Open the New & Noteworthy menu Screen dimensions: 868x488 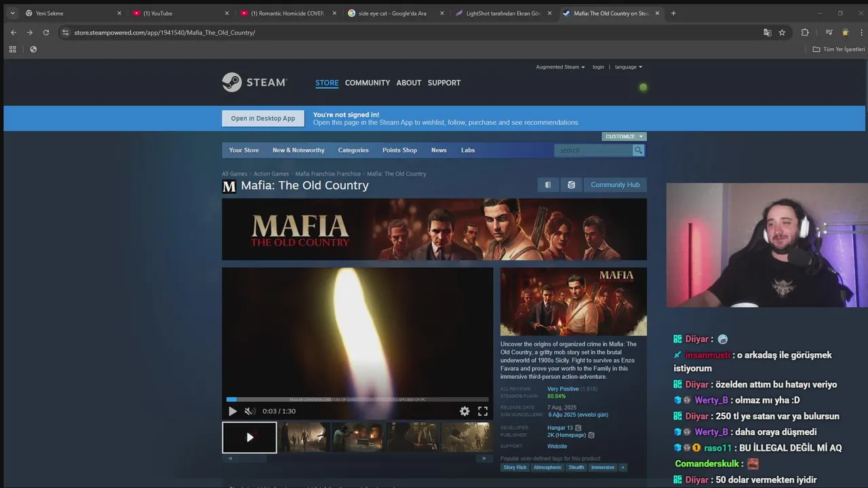(x=298, y=150)
